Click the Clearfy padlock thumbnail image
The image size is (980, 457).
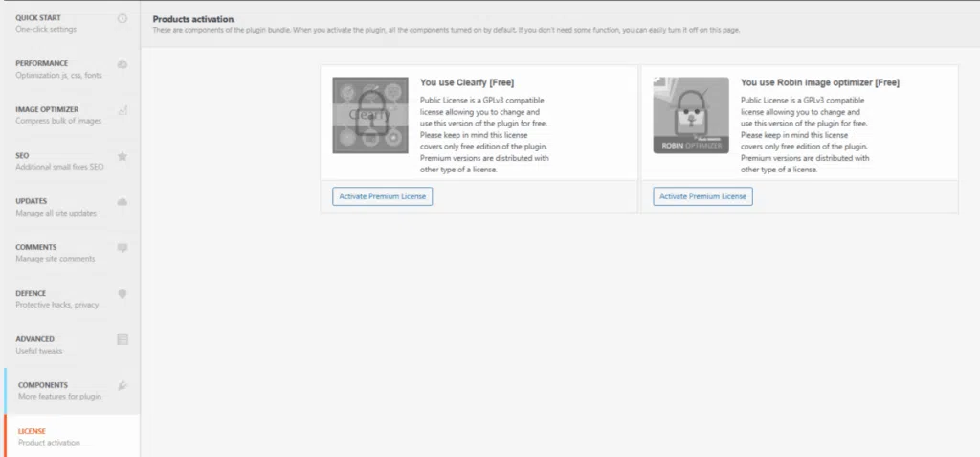click(370, 115)
